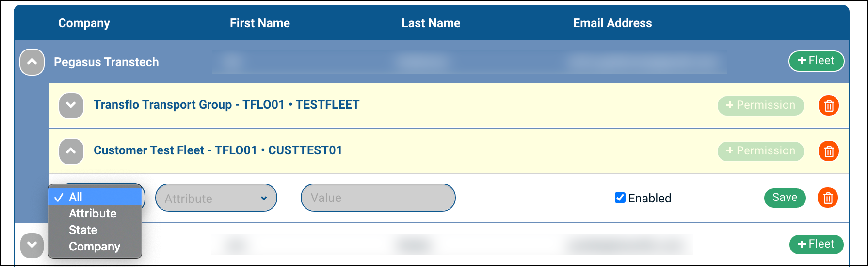868x267 pixels.
Task: Click trash icon beside Save button
Action: pyautogui.click(x=828, y=198)
